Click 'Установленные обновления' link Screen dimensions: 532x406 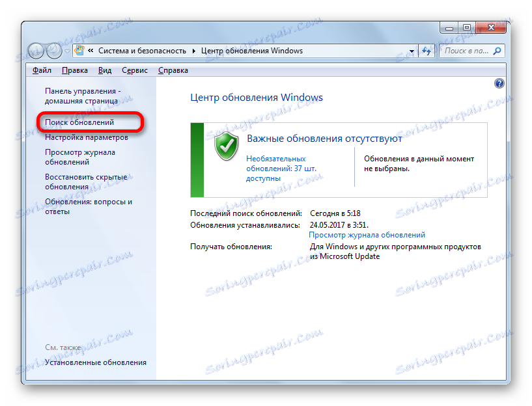click(x=96, y=362)
